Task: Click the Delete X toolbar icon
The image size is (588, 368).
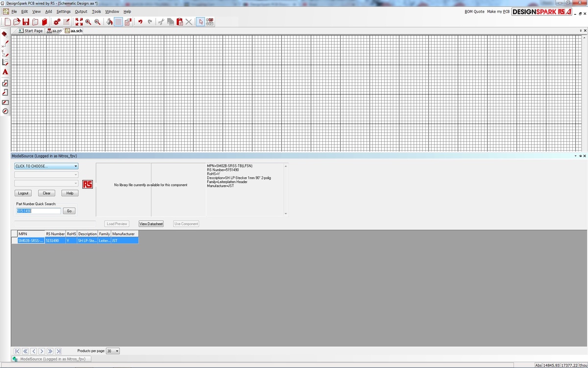Action: (189, 22)
